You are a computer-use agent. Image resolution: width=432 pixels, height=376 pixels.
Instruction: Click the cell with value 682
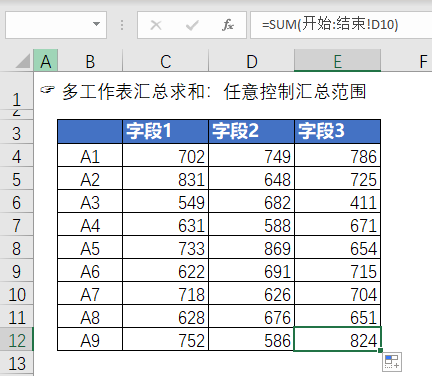pos(252,201)
